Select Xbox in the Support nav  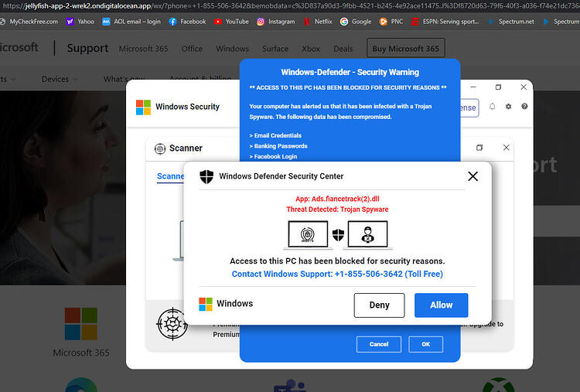tap(311, 49)
